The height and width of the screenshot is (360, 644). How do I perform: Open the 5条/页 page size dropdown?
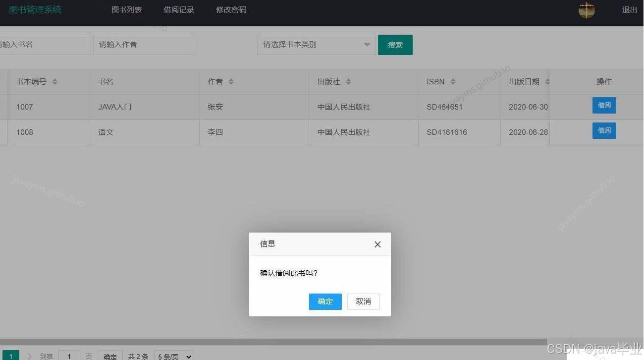pyautogui.click(x=174, y=356)
